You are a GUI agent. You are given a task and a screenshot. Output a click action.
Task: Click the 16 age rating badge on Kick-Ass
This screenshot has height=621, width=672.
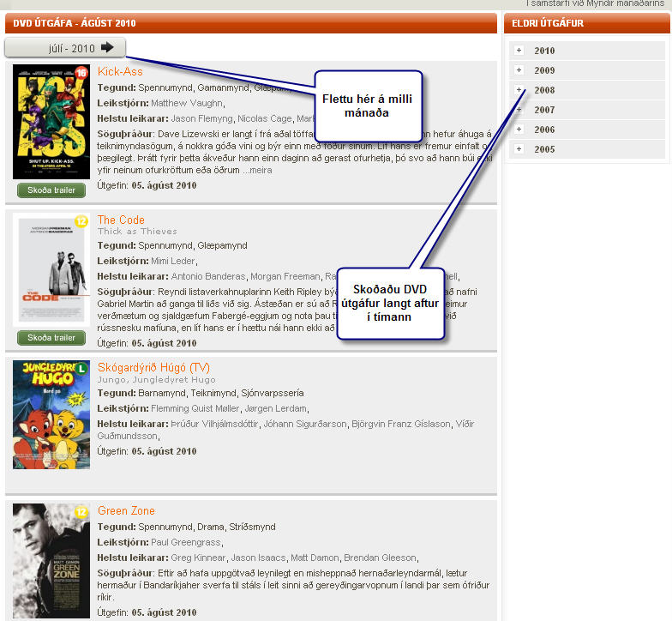click(x=81, y=74)
